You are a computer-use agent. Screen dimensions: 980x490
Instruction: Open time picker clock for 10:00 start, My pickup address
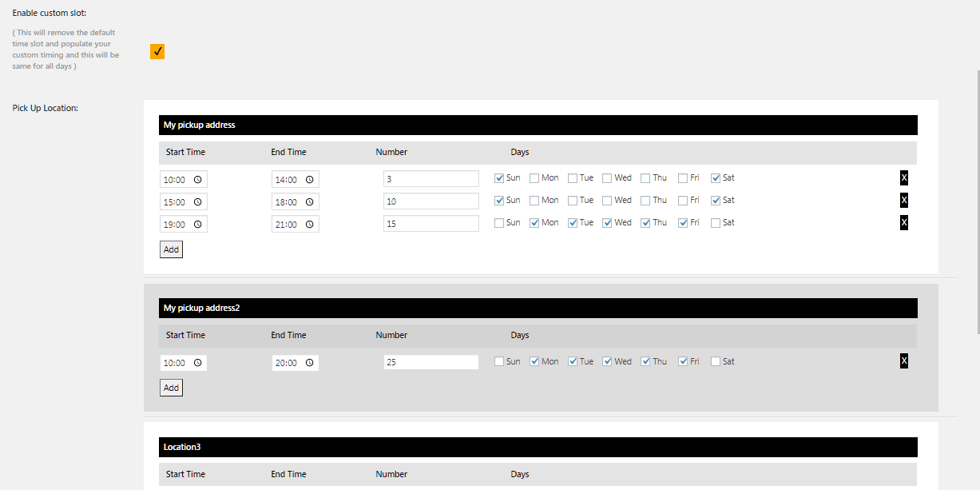(x=197, y=180)
